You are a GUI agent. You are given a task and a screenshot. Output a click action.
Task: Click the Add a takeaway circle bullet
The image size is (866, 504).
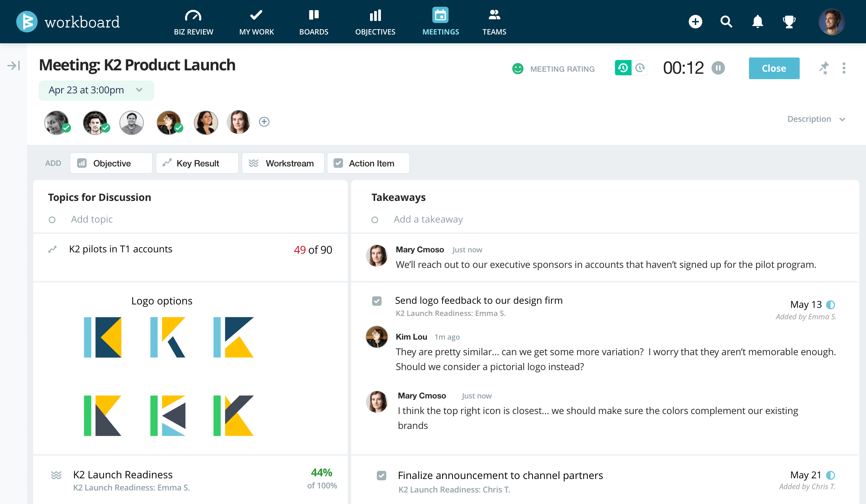(x=374, y=220)
